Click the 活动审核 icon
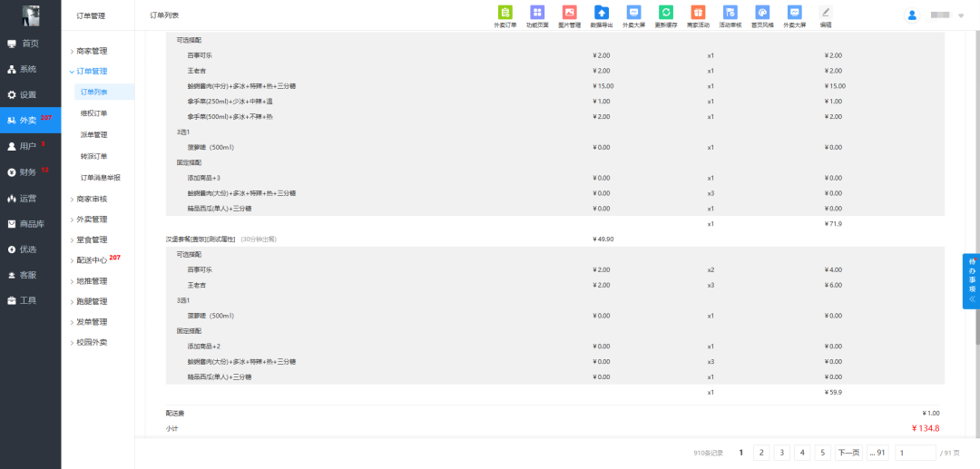The image size is (980, 469). [x=730, y=14]
